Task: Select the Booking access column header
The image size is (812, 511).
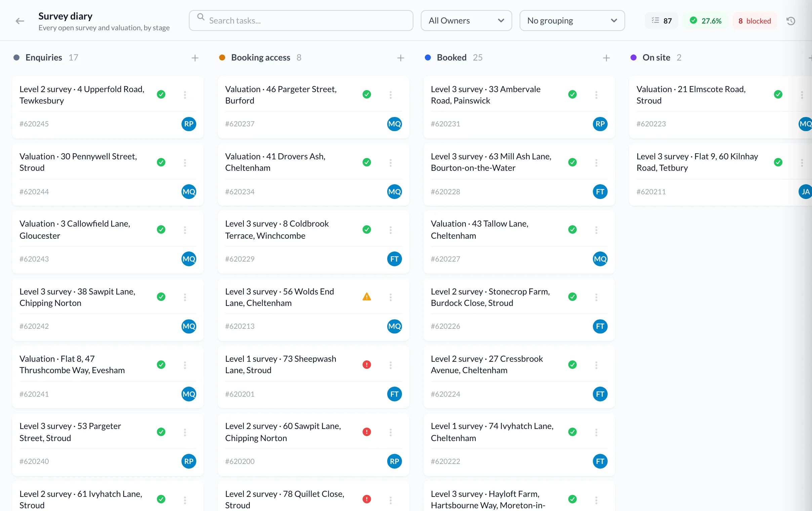Action: coord(261,58)
